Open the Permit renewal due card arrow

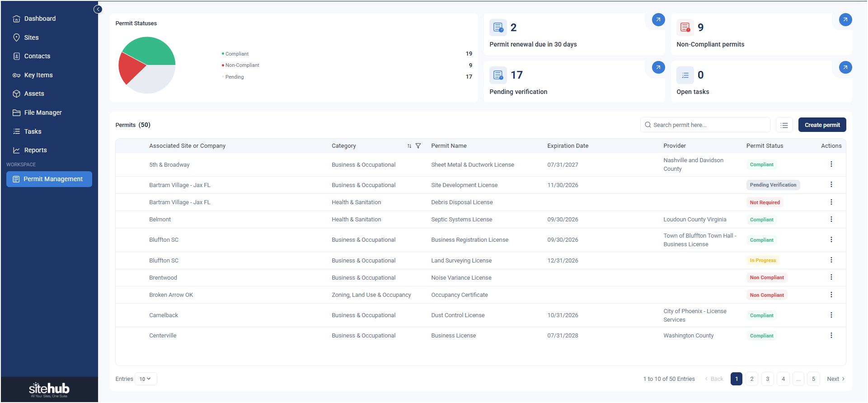click(x=658, y=19)
